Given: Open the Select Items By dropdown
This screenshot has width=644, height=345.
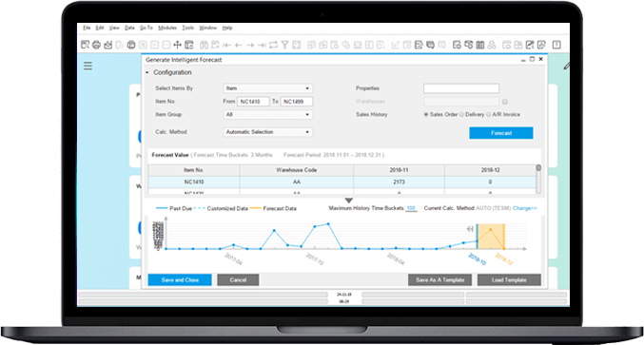Looking at the screenshot, I should 268,88.
